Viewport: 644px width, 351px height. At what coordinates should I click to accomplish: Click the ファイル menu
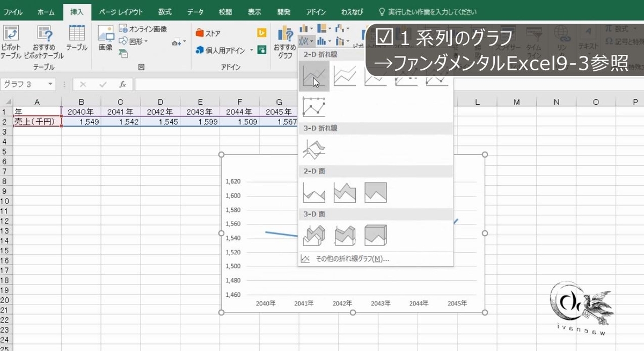click(13, 11)
